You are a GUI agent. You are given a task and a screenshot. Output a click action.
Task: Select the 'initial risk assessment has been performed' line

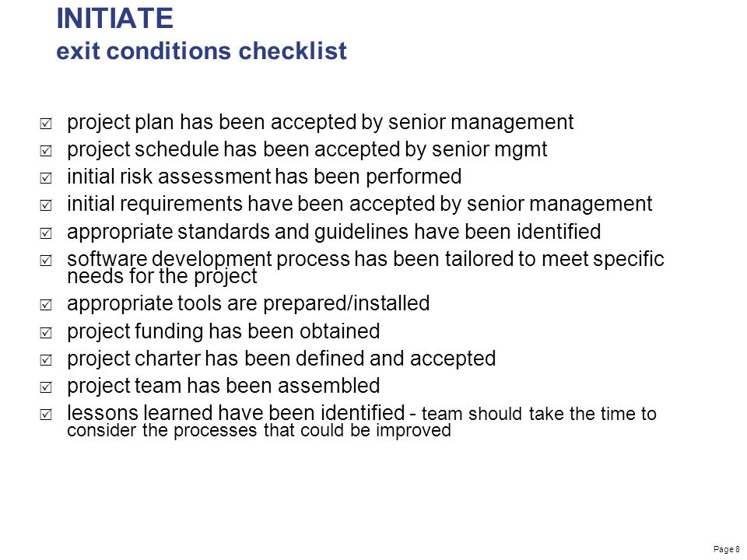click(264, 177)
